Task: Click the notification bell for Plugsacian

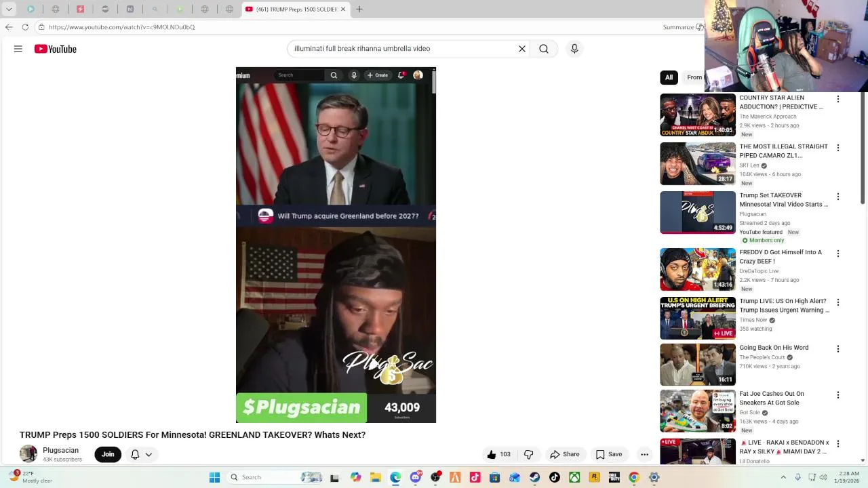Action: point(135,454)
